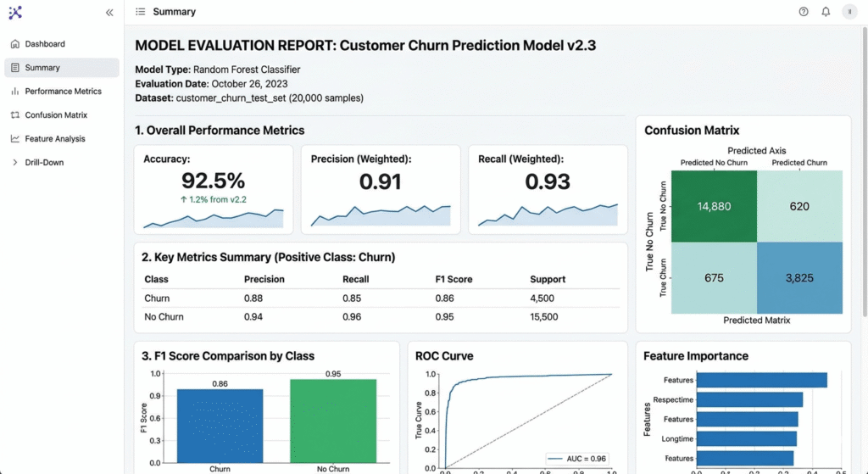Click the Feature Analysis line-chart icon

tap(15, 139)
